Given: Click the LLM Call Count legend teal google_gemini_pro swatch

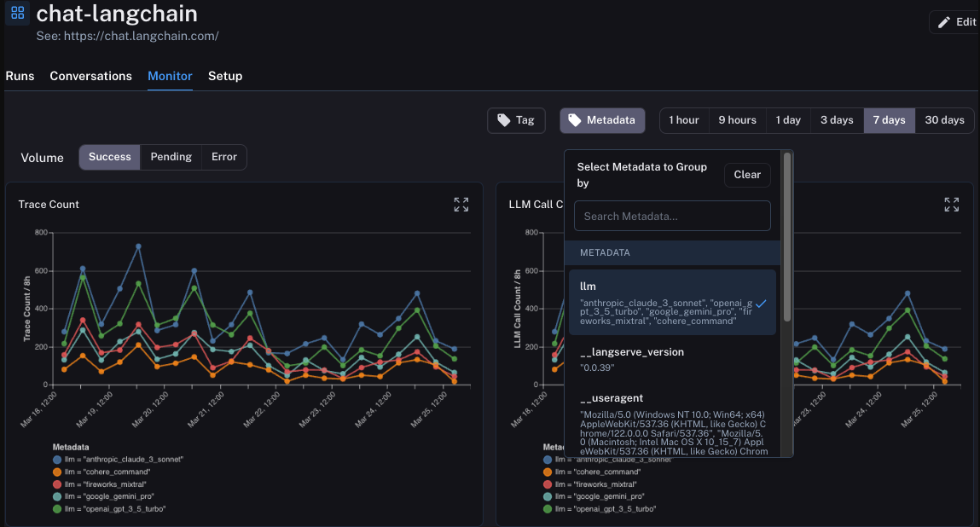Looking at the screenshot, I should click(548, 496).
